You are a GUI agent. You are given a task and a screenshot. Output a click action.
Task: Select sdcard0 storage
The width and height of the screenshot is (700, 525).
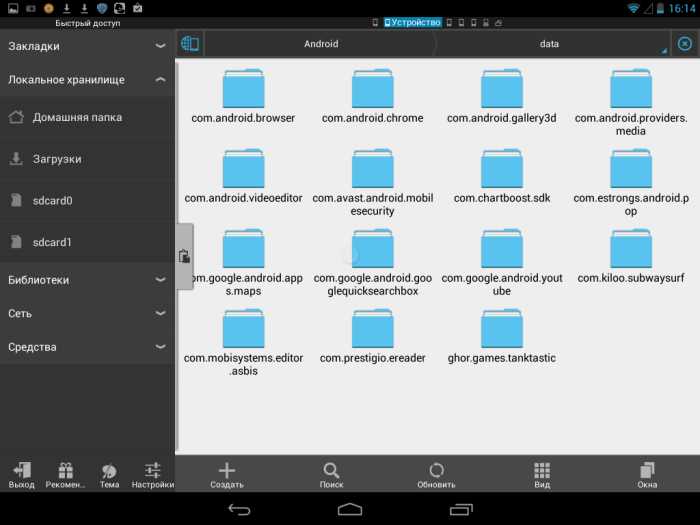(88, 200)
